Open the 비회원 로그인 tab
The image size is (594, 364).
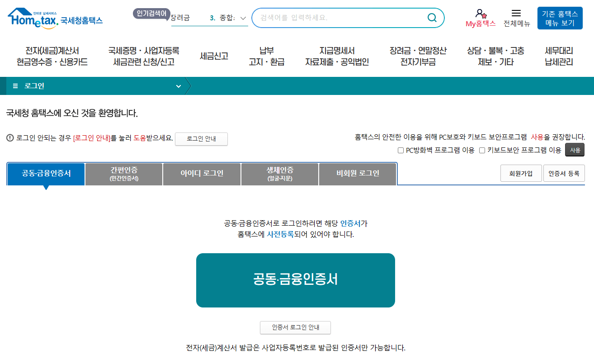[x=358, y=174]
